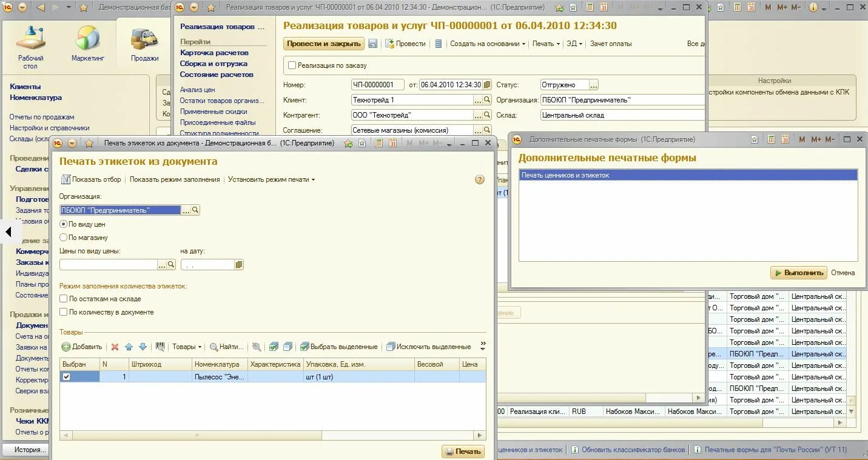Screen dimensions: 868x460
Task: Click Выбрать выделенные button
Action: pos(338,347)
